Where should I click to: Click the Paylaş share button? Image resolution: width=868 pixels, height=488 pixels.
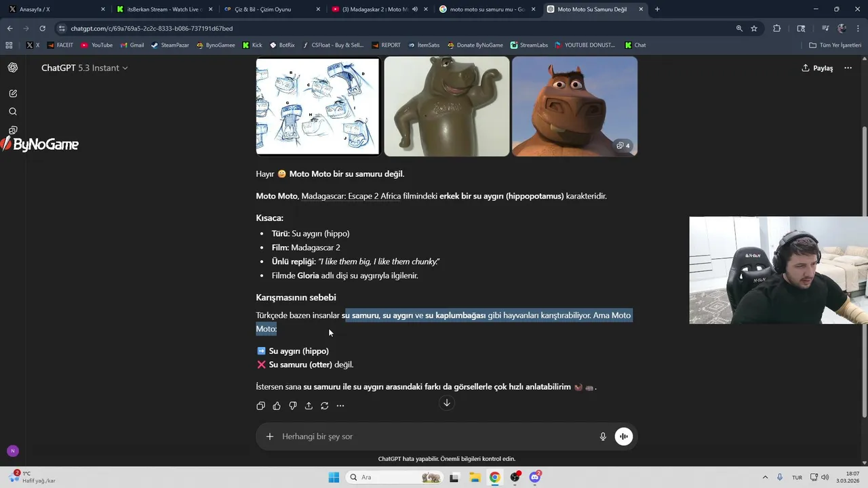coord(817,68)
